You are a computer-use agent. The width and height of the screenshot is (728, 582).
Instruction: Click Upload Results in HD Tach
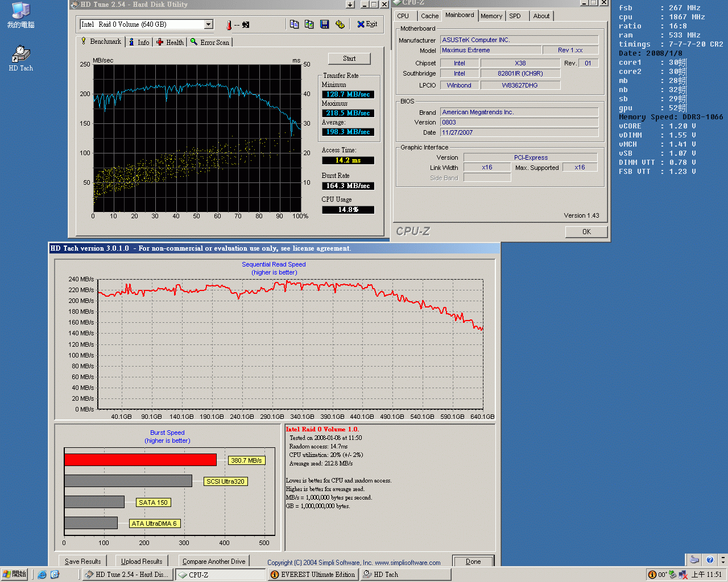point(142,562)
